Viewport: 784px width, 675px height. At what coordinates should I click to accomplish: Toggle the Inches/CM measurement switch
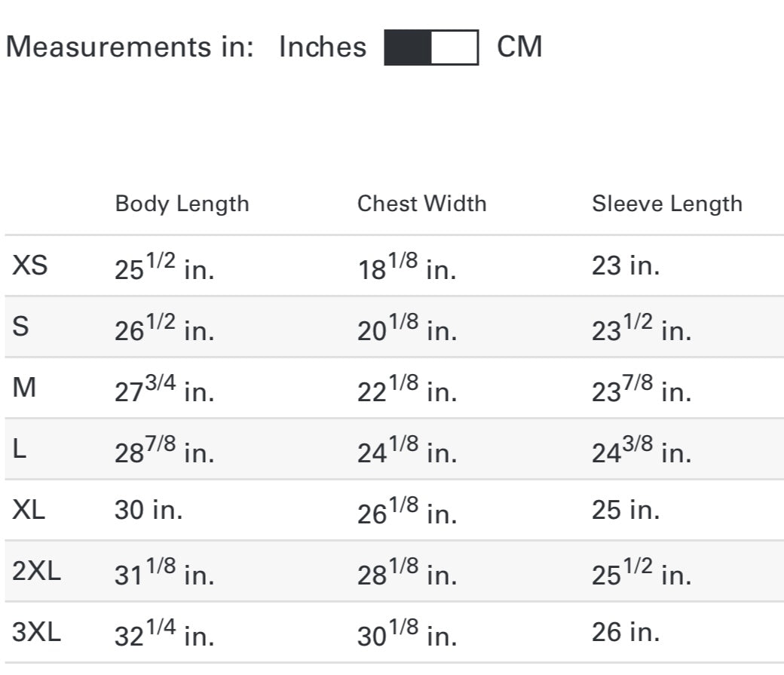tap(431, 48)
